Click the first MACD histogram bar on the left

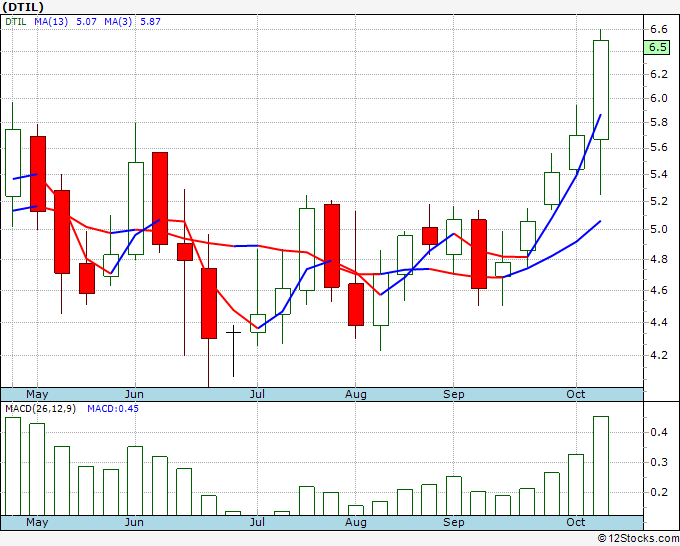point(13,466)
